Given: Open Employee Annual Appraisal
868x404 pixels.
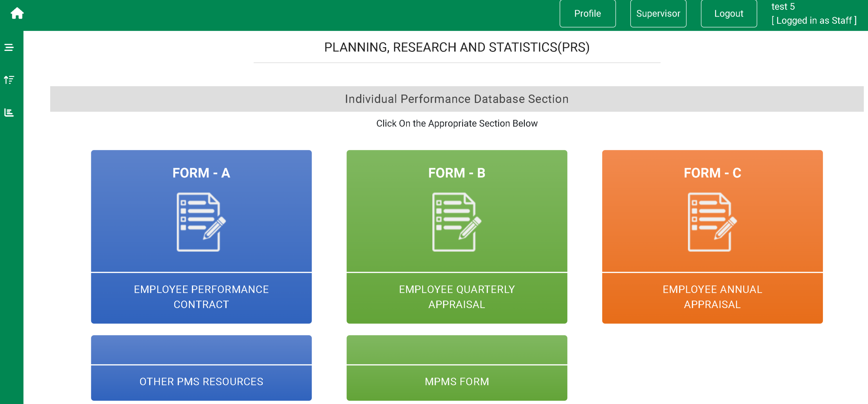Looking at the screenshot, I should click(x=712, y=297).
